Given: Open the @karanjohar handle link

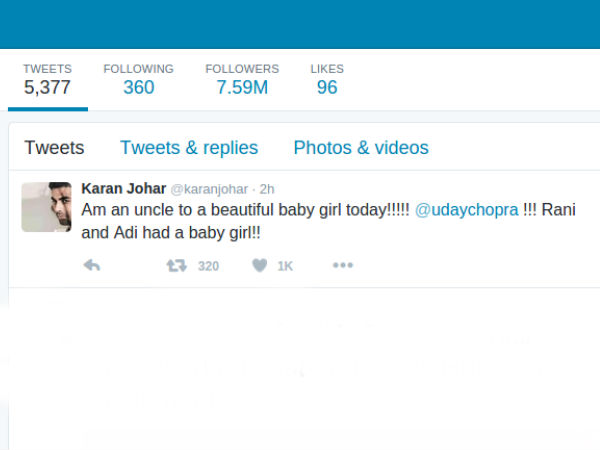Looking at the screenshot, I should pos(209,189).
